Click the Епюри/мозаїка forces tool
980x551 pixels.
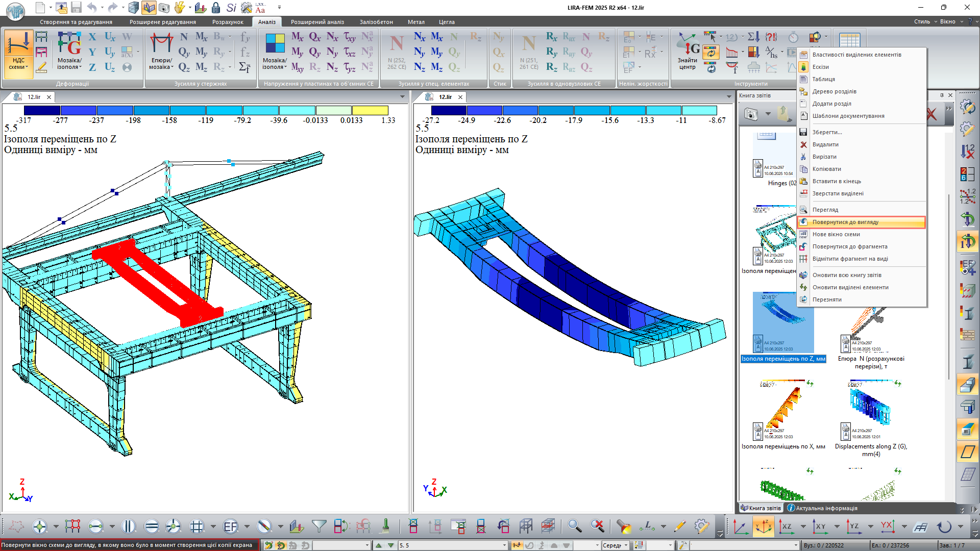pos(161,53)
